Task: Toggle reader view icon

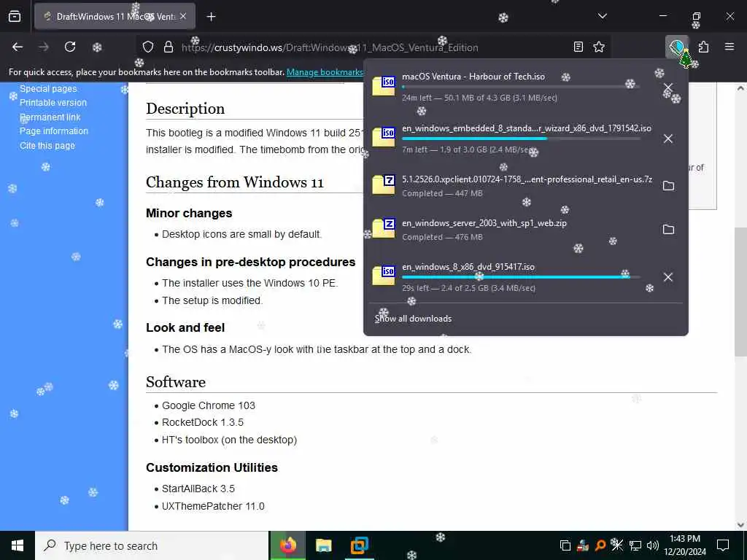Action: click(578, 47)
